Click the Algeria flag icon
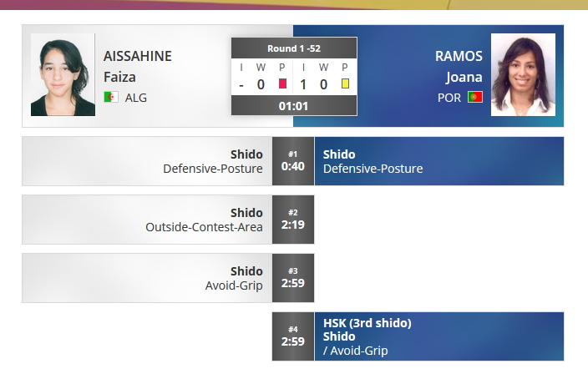The image size is (588, 374). tap(110, 97)
